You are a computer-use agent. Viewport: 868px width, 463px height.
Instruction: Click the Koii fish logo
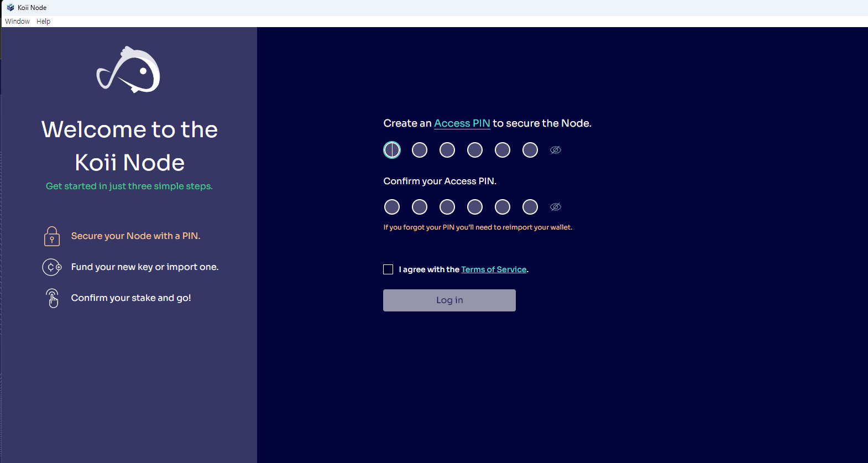pyautogui.click(x=128, y=70)
